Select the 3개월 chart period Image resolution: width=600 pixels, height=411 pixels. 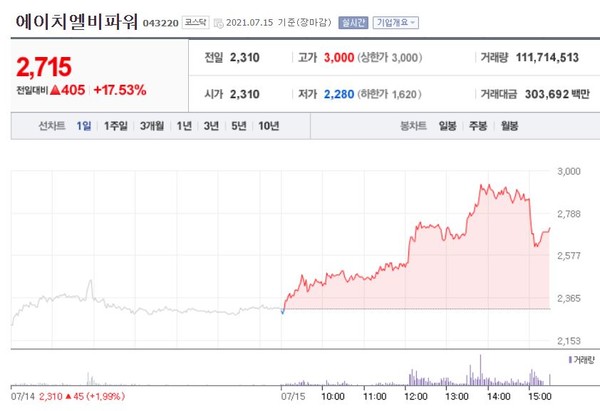point(152,126)
